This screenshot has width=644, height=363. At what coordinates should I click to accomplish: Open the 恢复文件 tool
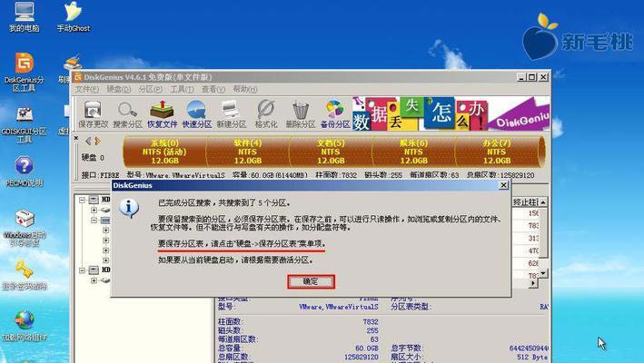162,114
